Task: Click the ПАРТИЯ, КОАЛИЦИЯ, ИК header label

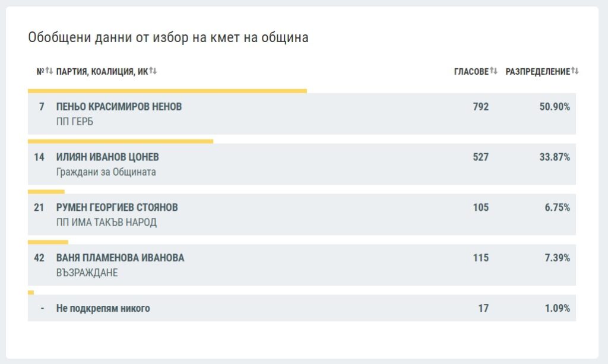Action: pyautogui.click(x=102, y=72)
